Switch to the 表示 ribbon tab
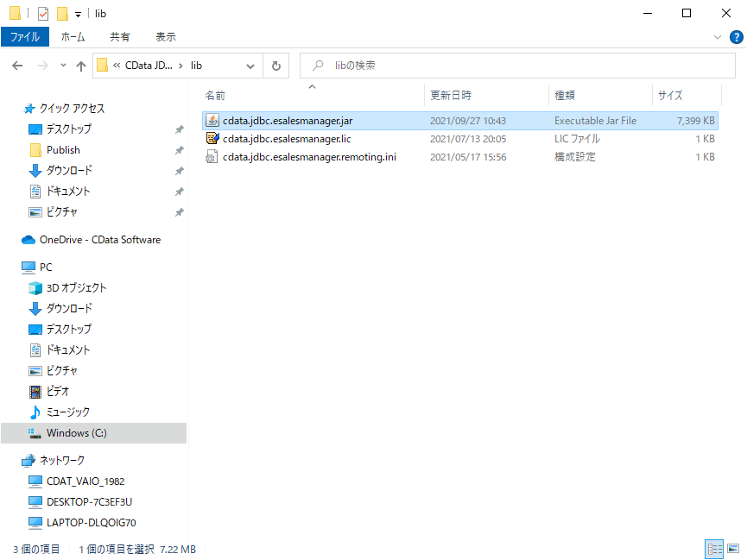The width and height of the screenshot is (747, 560). pos(166,36)
